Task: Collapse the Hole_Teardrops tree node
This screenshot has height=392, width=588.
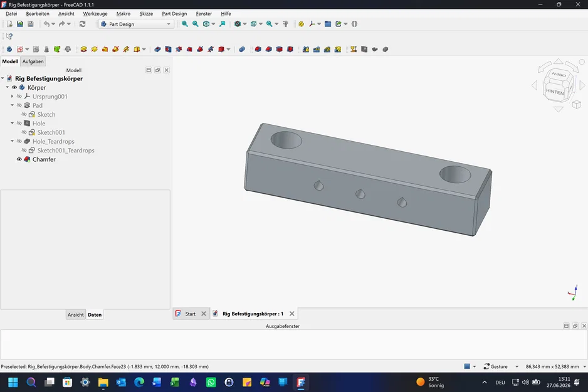Action: (13, 141)
